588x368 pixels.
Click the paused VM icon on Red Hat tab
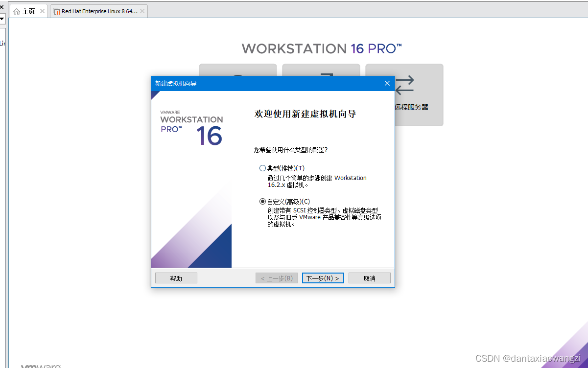57,10
